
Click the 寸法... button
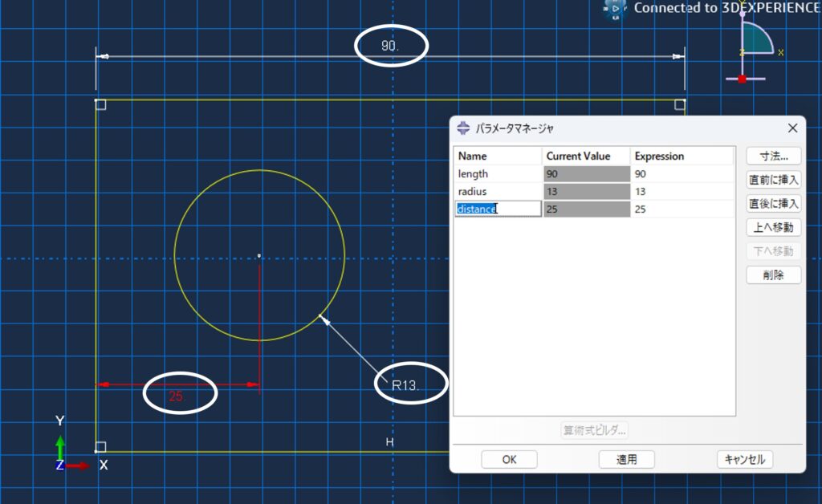pos(773,156)
